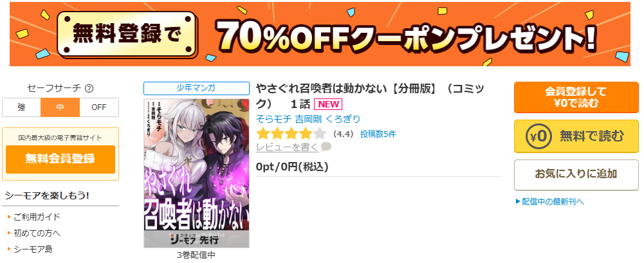Open the manga cover thumbnail

pos(196,173)
